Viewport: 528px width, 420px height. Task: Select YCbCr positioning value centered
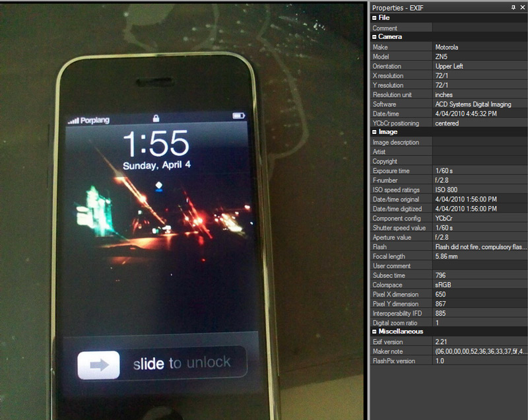coord(447,123)
